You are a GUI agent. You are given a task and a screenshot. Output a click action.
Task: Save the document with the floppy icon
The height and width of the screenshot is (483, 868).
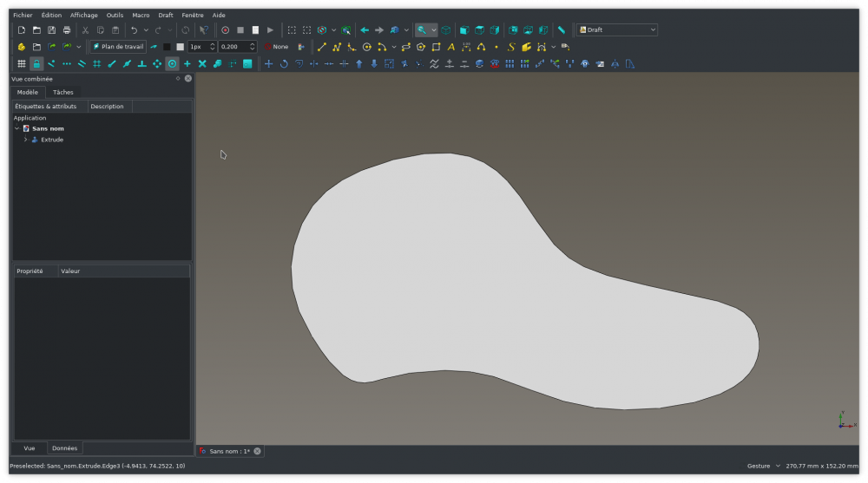pyautogui.click(x=51, y=29)
